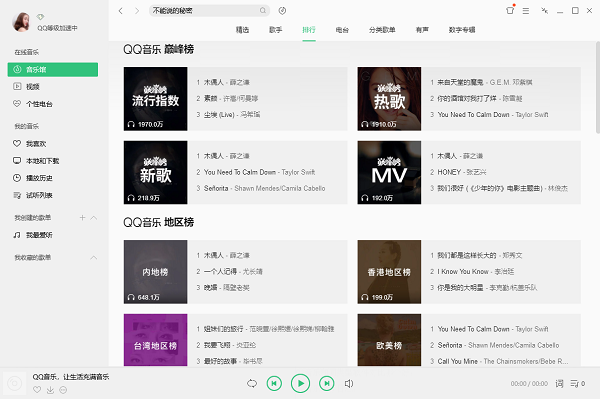The image size is (600, 399).
Task: Click the player bar album disc thumbnail
Action: [x=15, y=383]
